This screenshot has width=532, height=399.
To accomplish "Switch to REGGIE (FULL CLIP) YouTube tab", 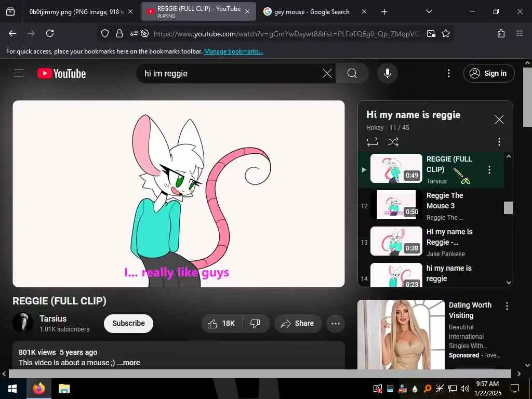I will [x=198, y=12].
